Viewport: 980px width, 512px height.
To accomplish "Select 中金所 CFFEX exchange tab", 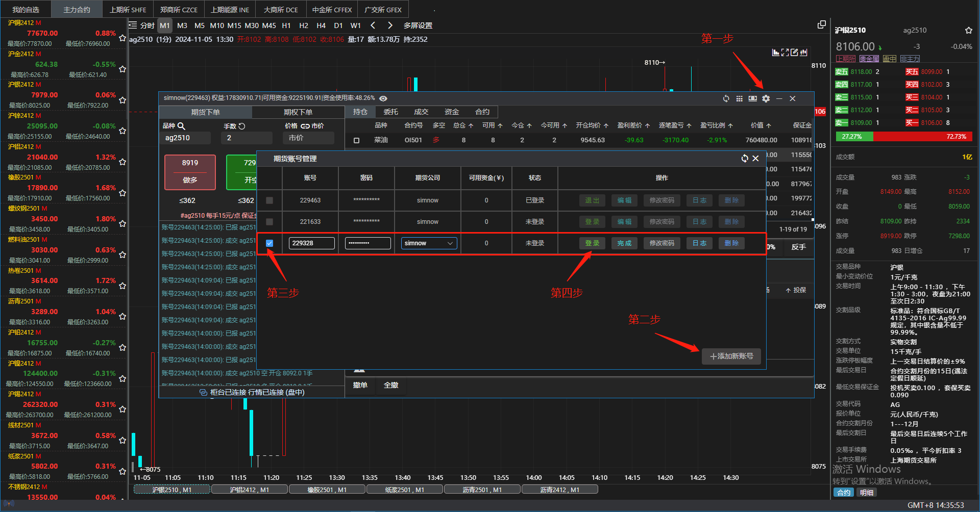I will pyautogui.click(x=332, y=10).
